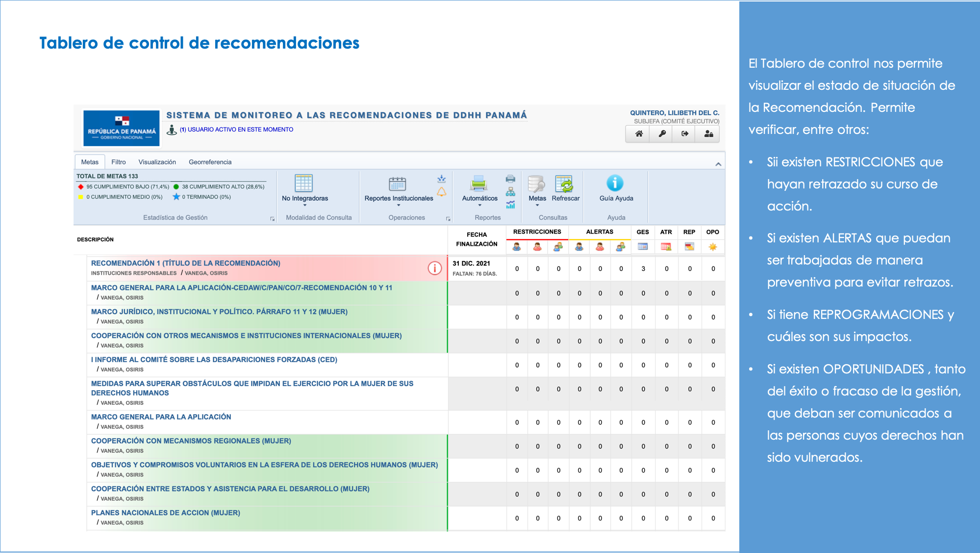This screenshot has height=553, width=980.
Task: Click República de Panamá logo
Action: tap(121, 128)
